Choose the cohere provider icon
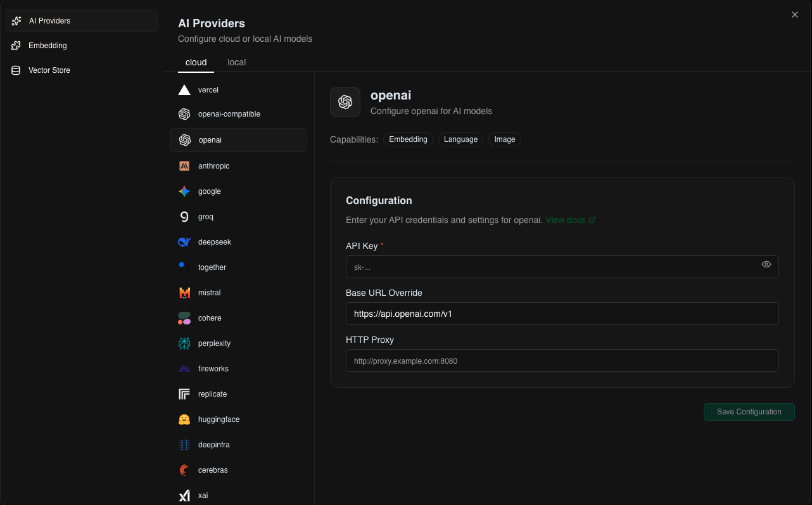 point(184,318)
